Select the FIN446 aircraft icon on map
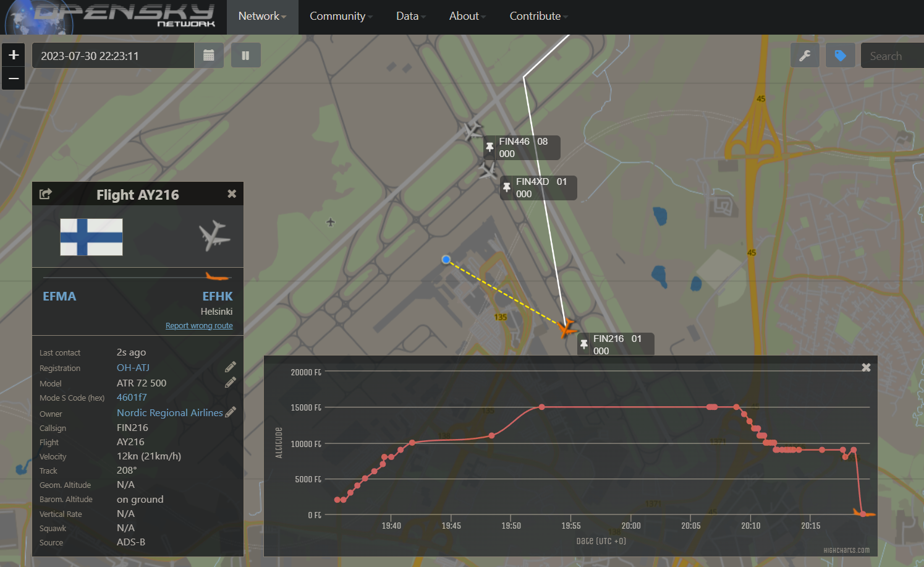 472,130
